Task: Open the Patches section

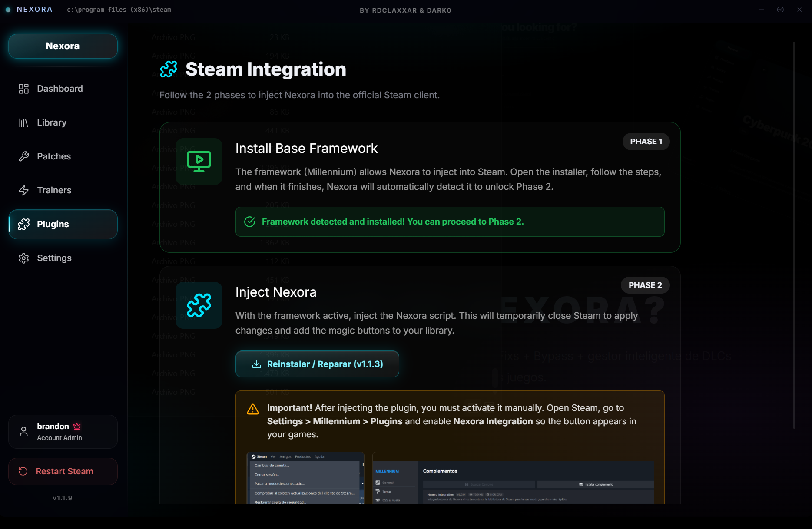Action: [x=63, y=156]
